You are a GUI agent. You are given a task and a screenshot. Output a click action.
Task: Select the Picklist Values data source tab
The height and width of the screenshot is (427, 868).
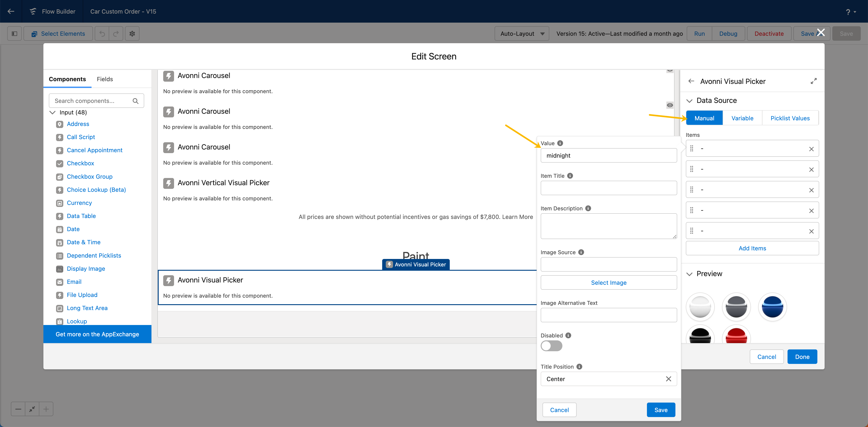pyautogui.click(x=790, y=118)
